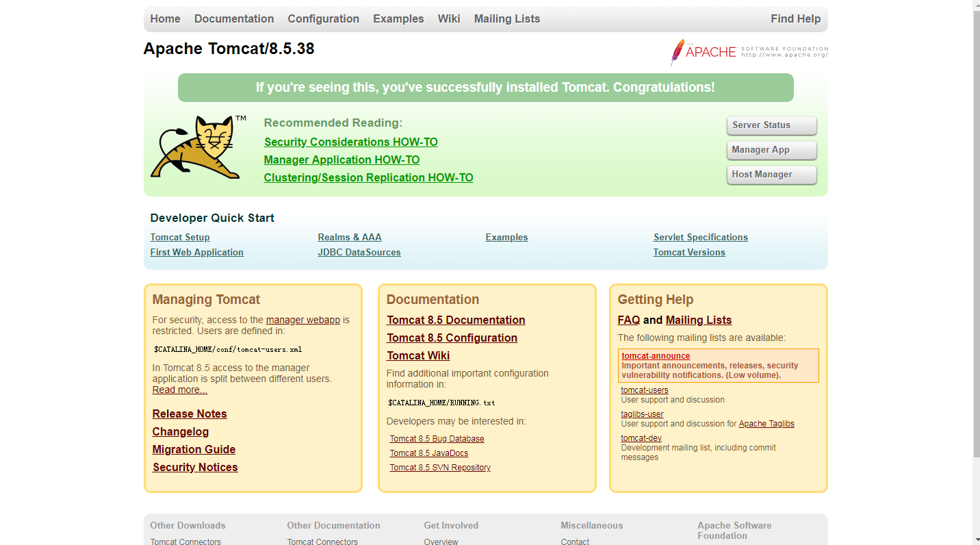
Task: Open Mailing Lists link in Getting Help
Action: coord(699,320)
